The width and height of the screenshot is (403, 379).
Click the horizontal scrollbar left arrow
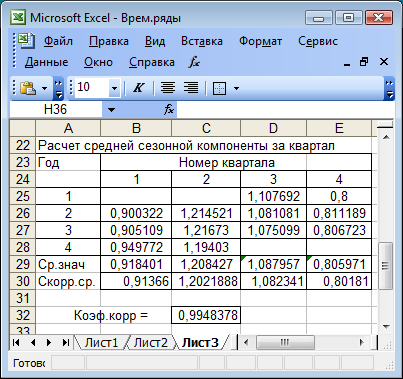246,342
